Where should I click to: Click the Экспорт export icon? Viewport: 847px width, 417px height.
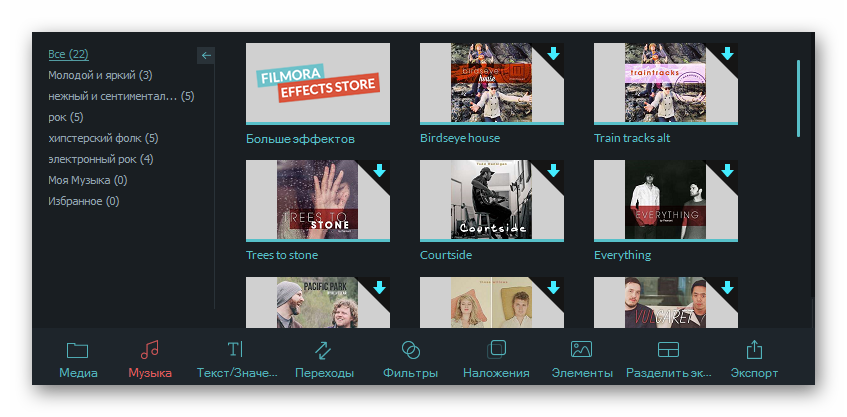pos(755,350)
